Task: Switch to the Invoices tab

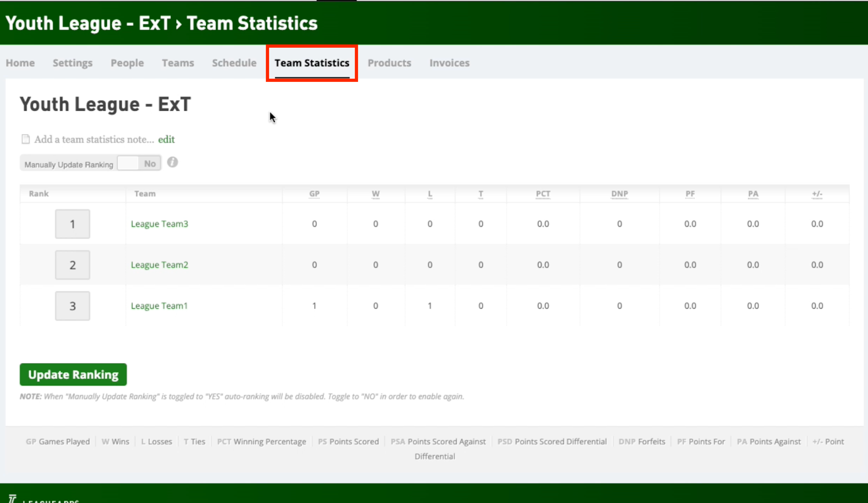Action: pyautogui.click(x=450, y=63)
